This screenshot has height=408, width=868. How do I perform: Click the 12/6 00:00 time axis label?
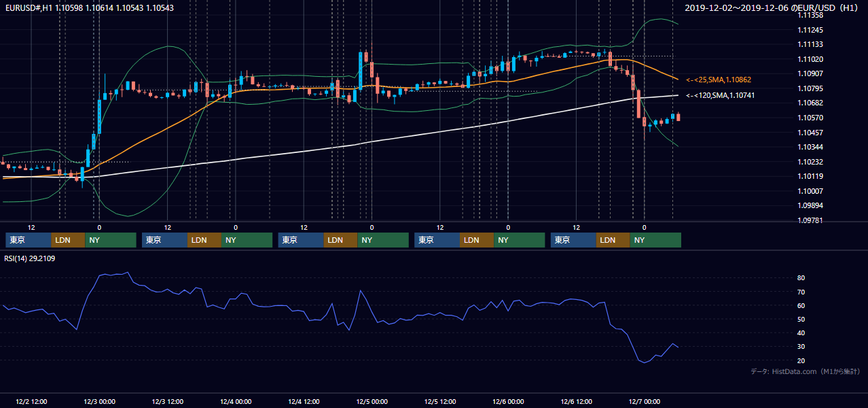508,401
